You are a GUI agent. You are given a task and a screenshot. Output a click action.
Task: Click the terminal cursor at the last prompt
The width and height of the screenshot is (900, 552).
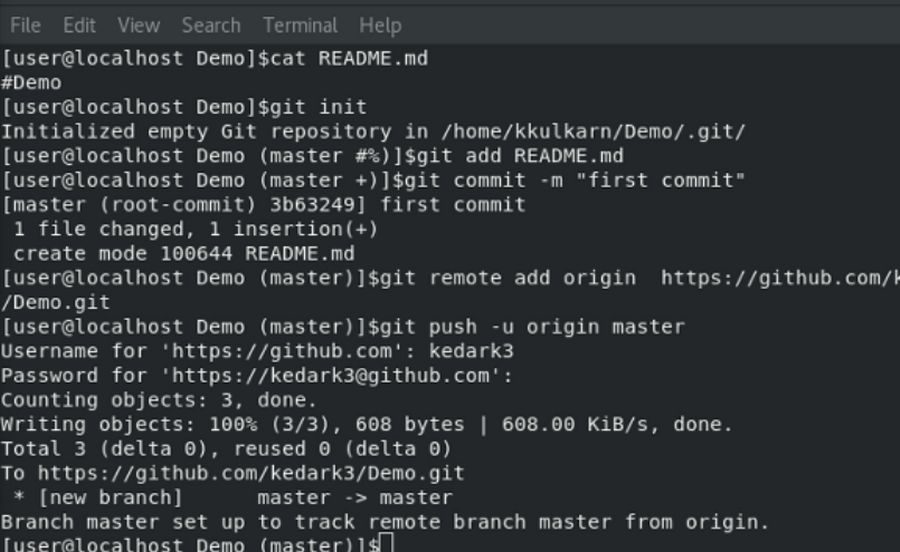pos(387,545)
